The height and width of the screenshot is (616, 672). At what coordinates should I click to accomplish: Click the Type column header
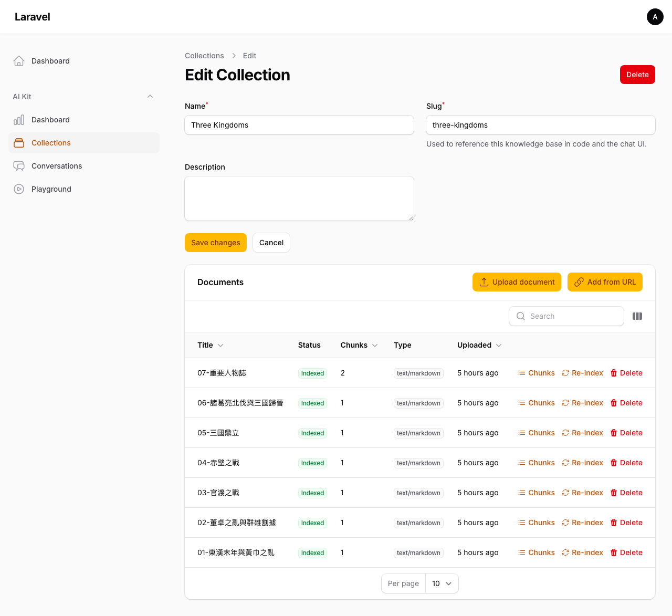pyautogui.click(x=403, y=345)
